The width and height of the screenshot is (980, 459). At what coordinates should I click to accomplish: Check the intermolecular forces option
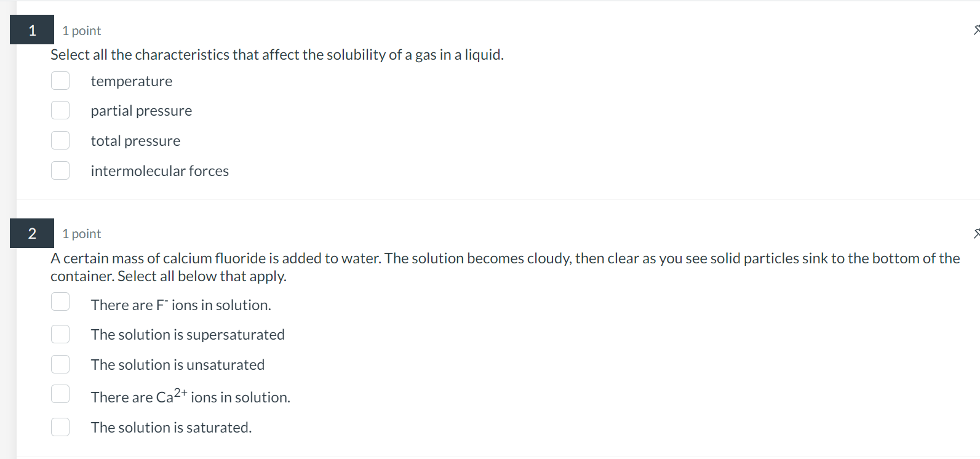coord(60,170)
